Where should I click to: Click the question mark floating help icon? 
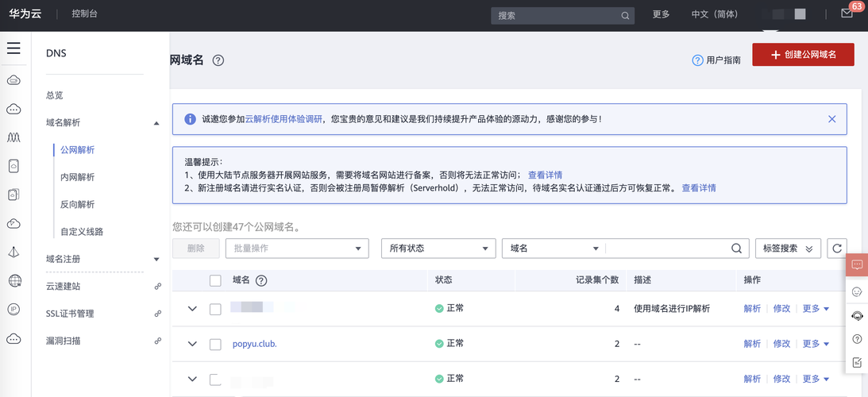(857, 339)
